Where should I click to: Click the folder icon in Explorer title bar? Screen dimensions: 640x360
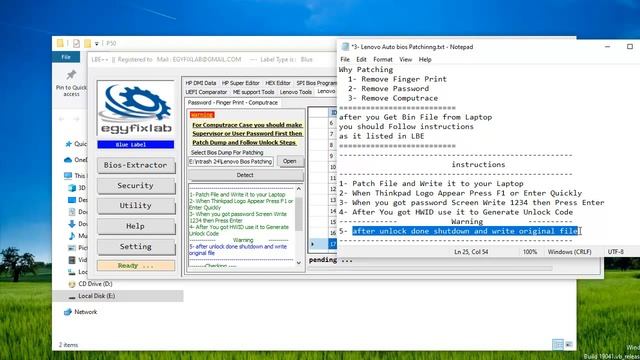pos(60,43)
